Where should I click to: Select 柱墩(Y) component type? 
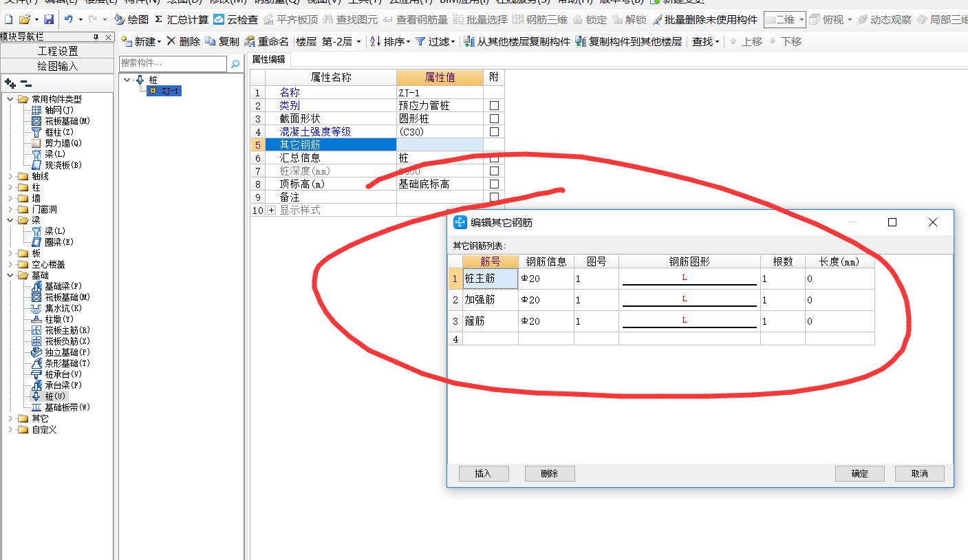[x=53, y=319]
